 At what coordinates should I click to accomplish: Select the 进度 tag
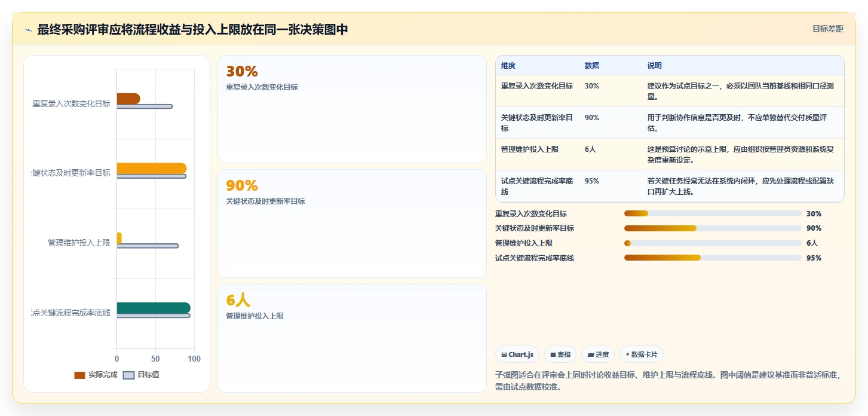click(597, 354)
